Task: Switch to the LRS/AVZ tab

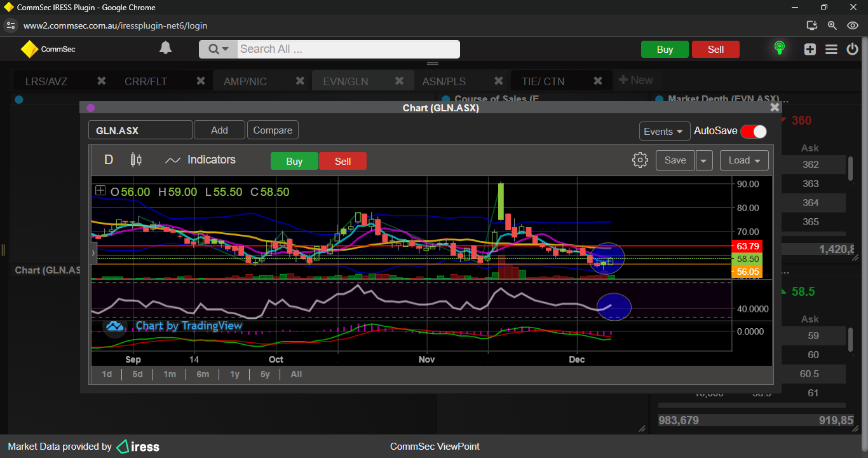Action: [x=46, y=81]
